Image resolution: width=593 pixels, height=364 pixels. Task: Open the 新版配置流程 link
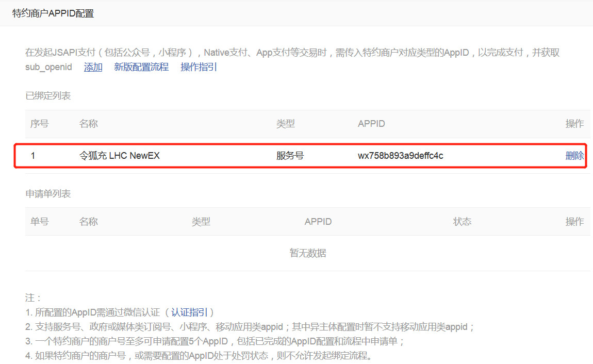[x=141, y=67]
